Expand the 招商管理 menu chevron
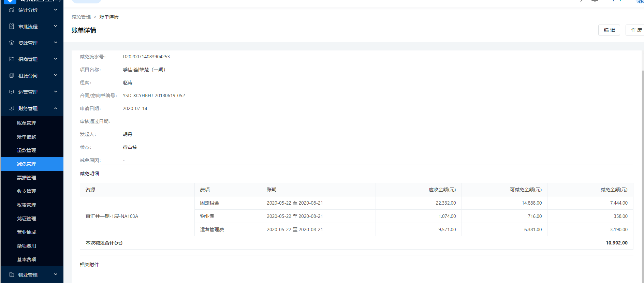 coord(56,59)
